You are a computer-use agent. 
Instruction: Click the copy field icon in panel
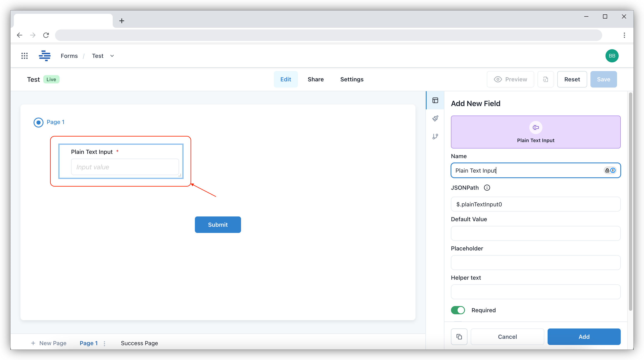[459, 337]
